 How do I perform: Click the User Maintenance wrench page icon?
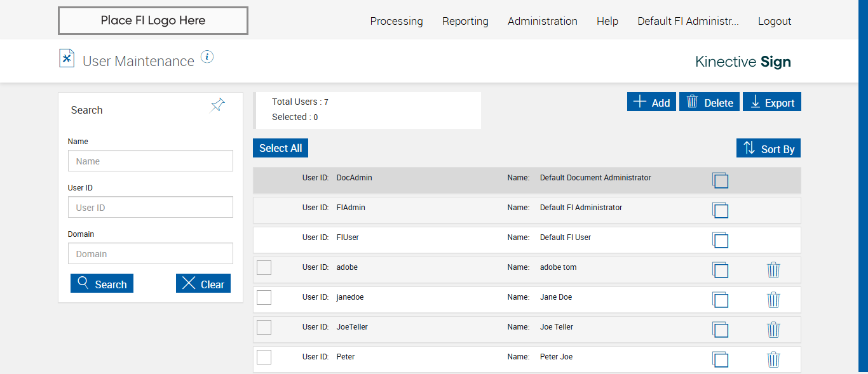(67, 58)
